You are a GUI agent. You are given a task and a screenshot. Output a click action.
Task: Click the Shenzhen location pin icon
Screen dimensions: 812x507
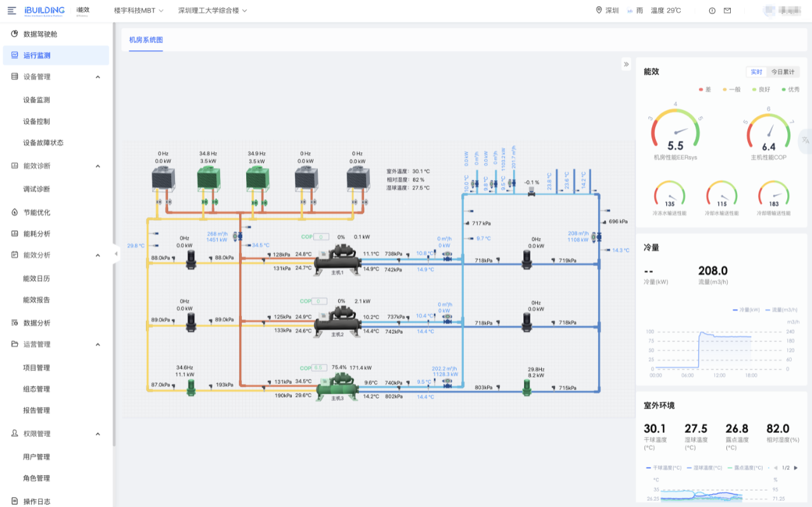pos(598,10)
